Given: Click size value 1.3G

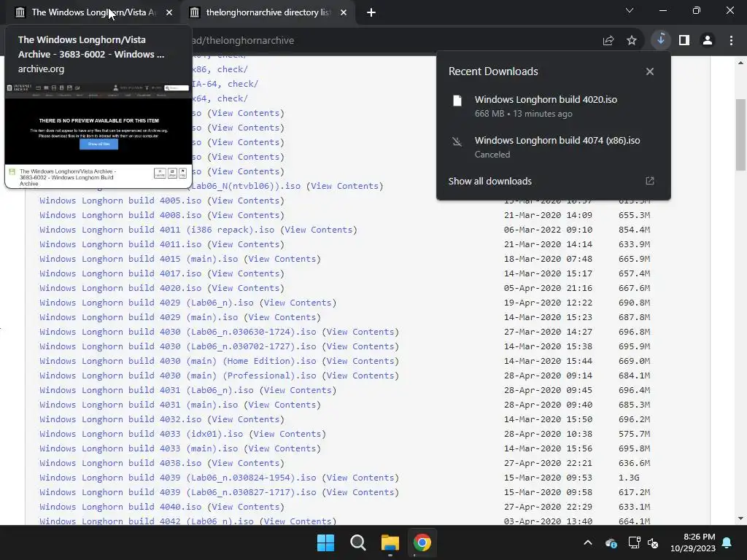Looking at the screenshot, I should [629, 478].
